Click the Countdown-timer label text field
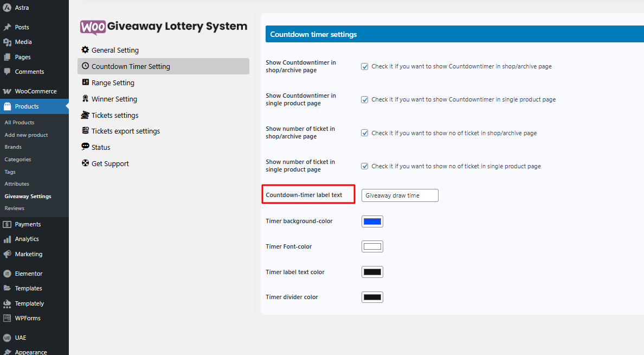 [400, 195]
